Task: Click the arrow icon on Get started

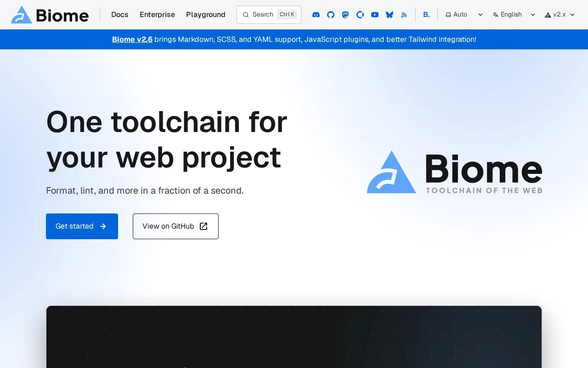Action: [103, 226]
